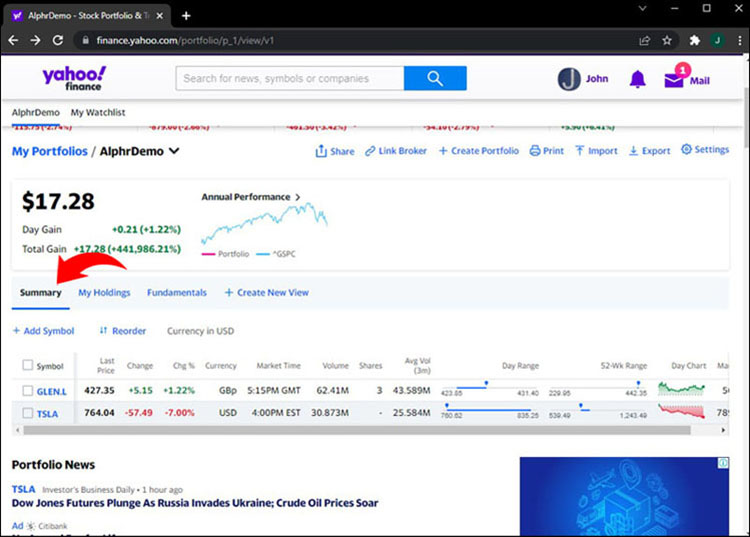Open Annual Performance chevron
Image resolution: width=750 pixels, height=537 pixels.
298,197
